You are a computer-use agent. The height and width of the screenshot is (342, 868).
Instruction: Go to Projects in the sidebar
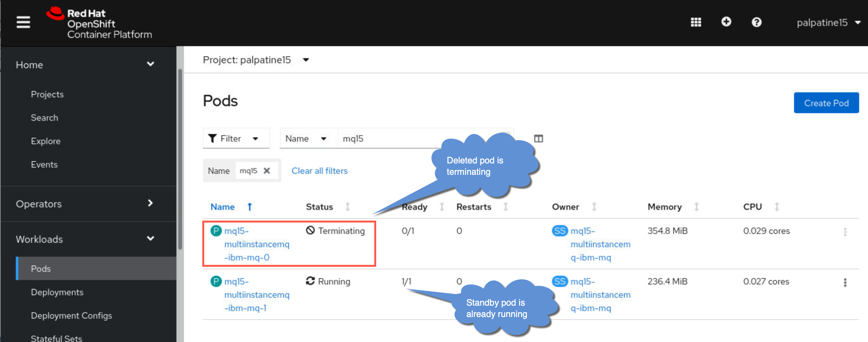[x=47, y=94]
